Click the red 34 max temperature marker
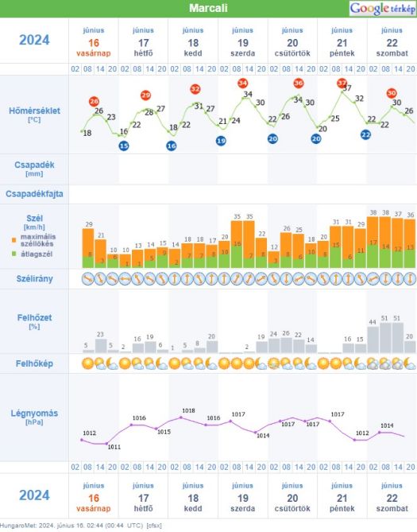This screenshot has height=532, width=417. pyautogui.click(x=242, y=83)
